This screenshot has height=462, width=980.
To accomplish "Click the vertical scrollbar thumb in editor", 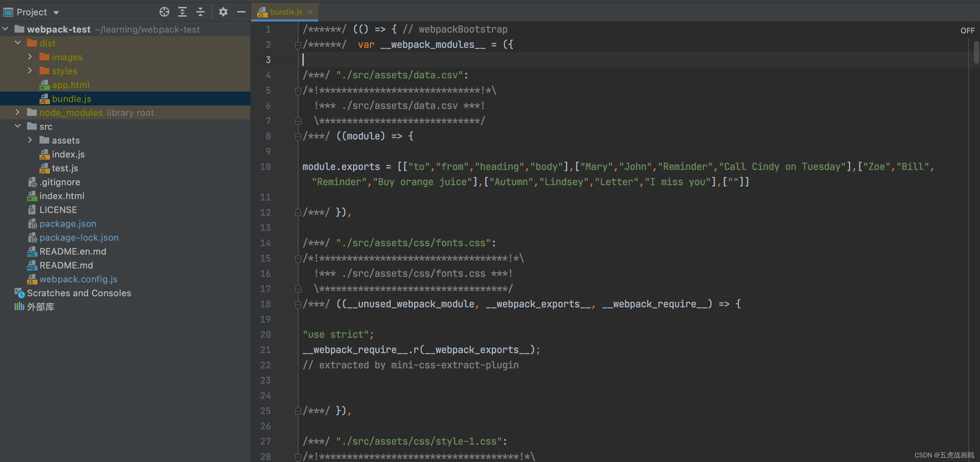I will (x=976, y=52).
